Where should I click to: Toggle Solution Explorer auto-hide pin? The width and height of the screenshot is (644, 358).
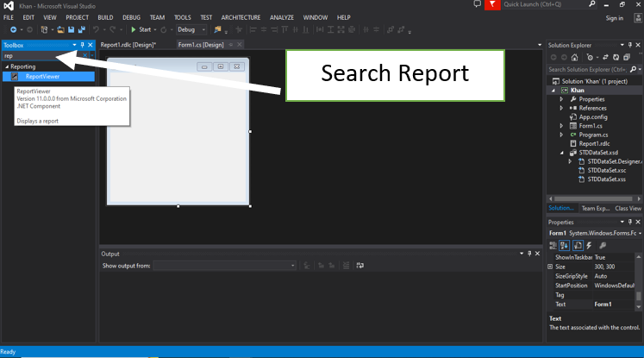pyautogui.click(x=630, y=45)
